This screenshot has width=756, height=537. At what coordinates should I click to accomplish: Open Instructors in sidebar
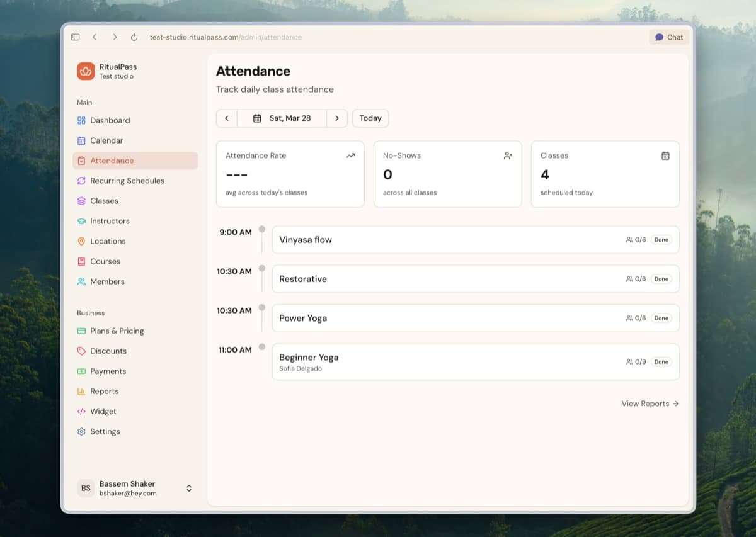(135, 221)
